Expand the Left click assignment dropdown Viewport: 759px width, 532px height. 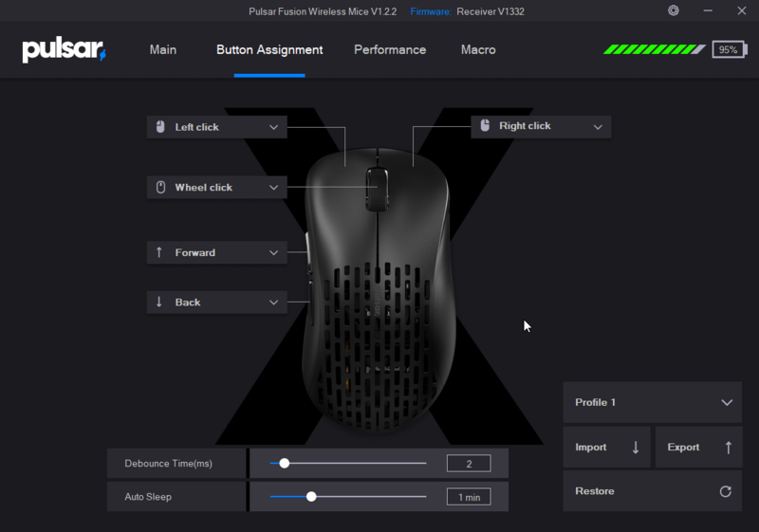tap(217, 127)
